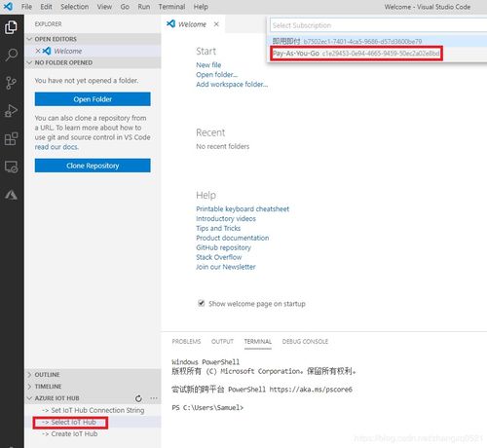
Task: Open the Help menu
Action: (201, 7)
